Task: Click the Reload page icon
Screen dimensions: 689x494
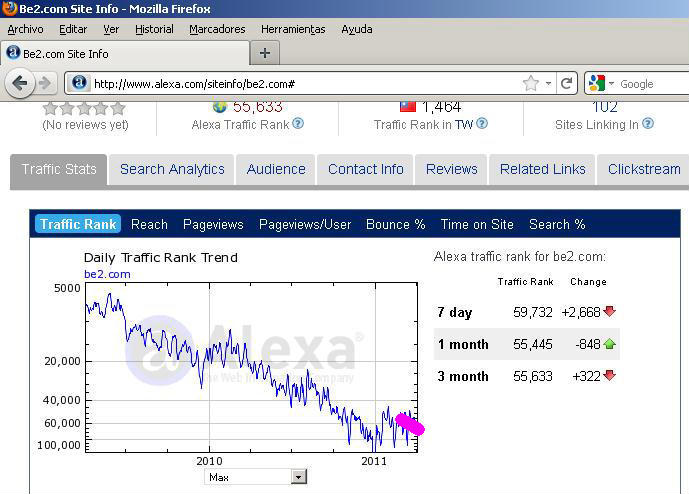Action: tap(567, 83)
